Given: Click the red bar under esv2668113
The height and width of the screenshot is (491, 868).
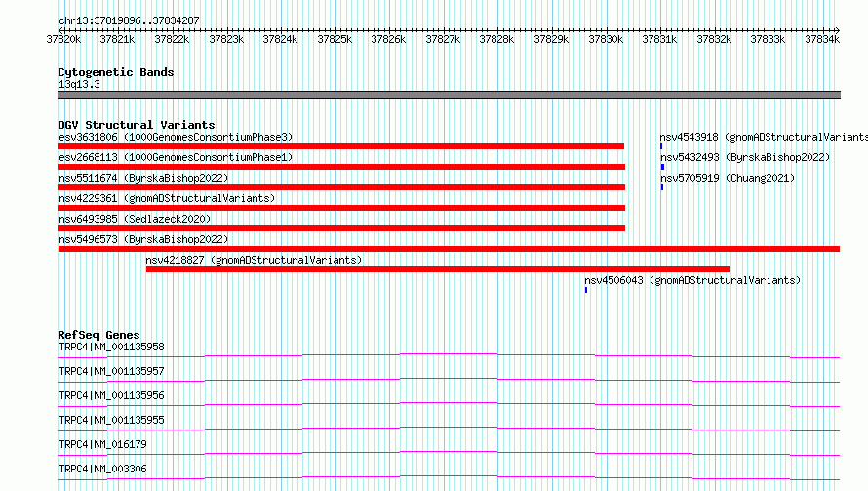Looking at the screenshot, I should click(x=341, y=167).
